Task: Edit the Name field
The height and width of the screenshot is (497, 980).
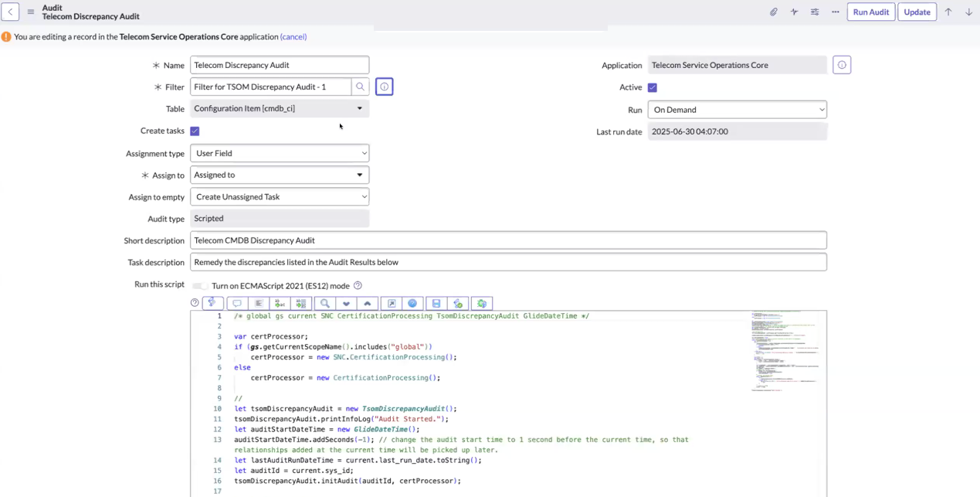Action: tap(280, 65)
